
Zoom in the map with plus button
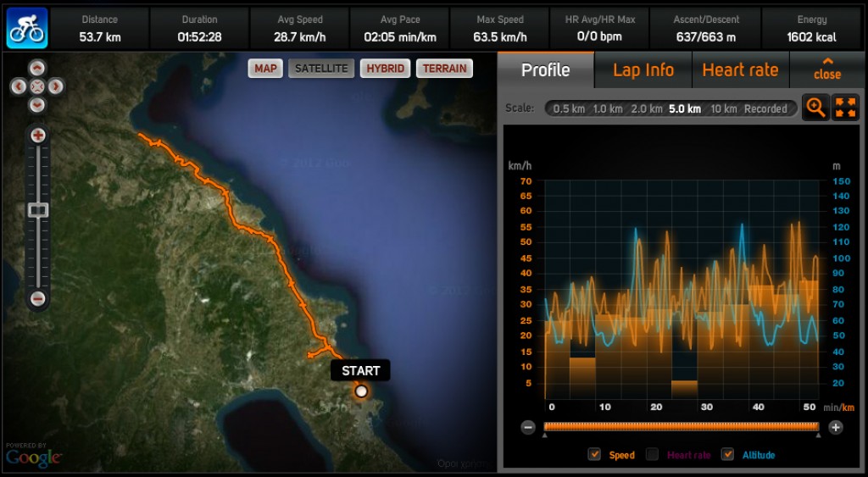(37, 135)
